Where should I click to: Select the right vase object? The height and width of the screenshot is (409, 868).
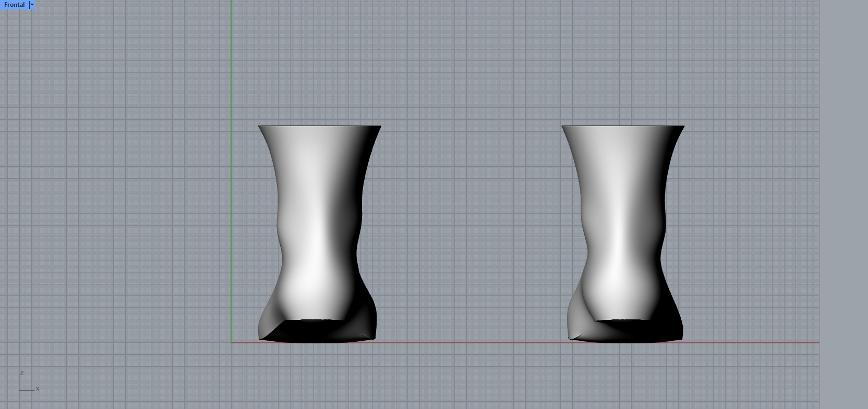(623, 234)
